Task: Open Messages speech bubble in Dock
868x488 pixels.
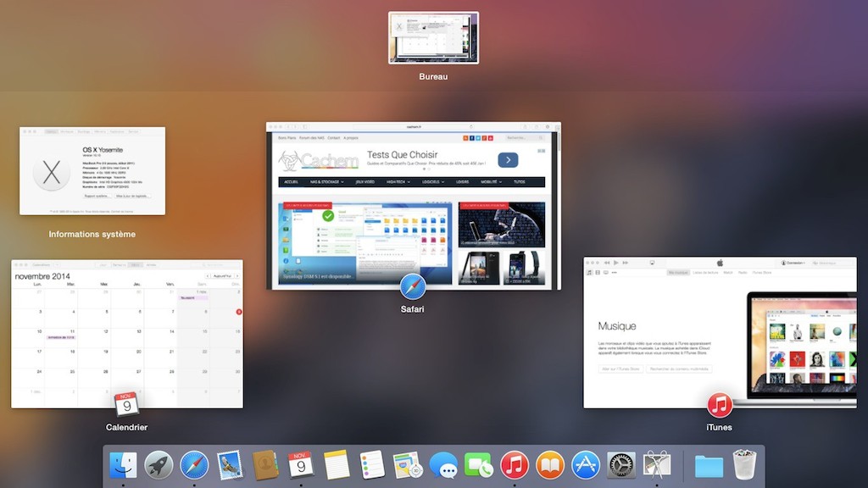Action: tap(443, 465)
